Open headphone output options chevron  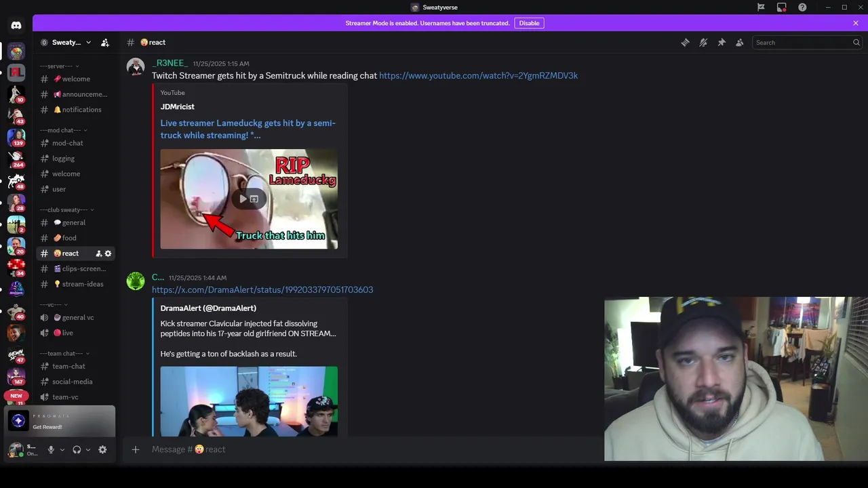[x=88, y=449]
